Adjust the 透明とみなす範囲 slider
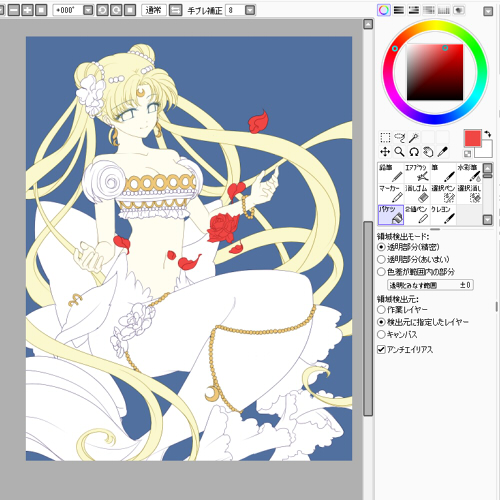Image resolution: width=500 pixels, height=500 pixels. click(430, 285)
